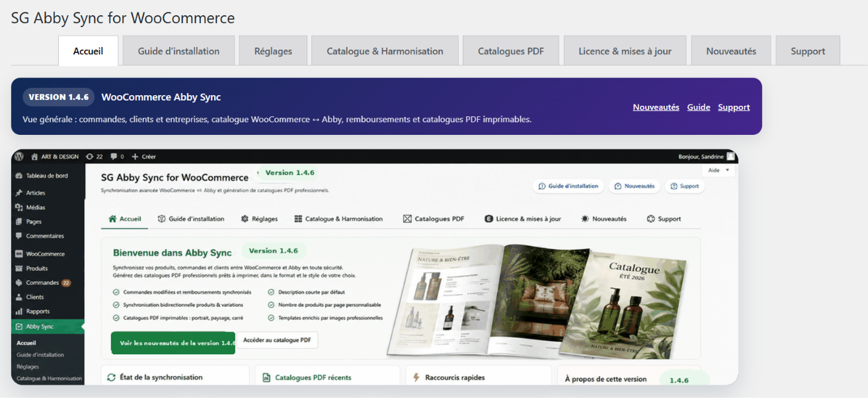Click the Commandes 22 orange count badge

[66, 283]
